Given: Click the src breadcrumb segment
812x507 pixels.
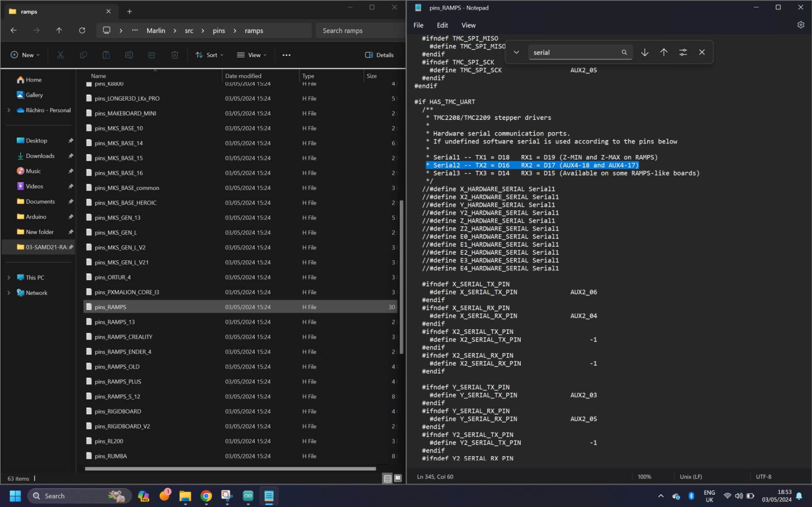Looking at the screenshot, I should pos(189,30).
